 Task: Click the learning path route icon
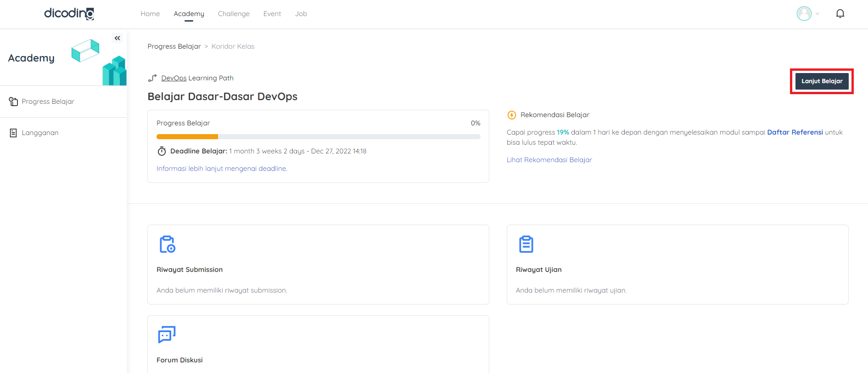point(152,78)
